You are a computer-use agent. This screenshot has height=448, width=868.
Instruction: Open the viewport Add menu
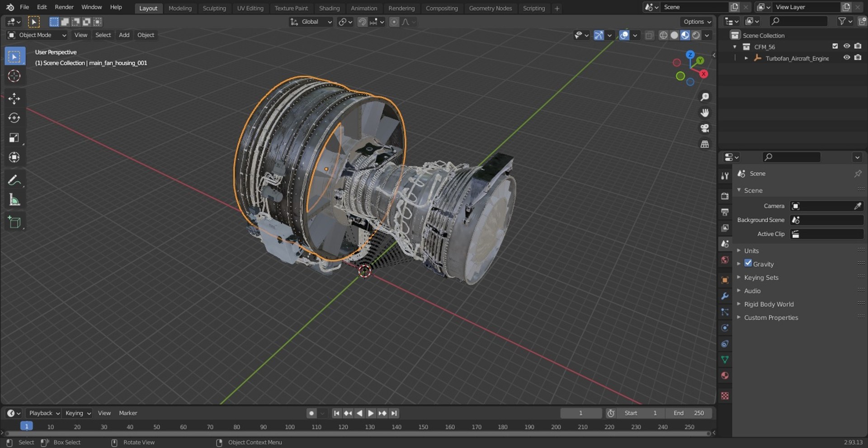124,35
